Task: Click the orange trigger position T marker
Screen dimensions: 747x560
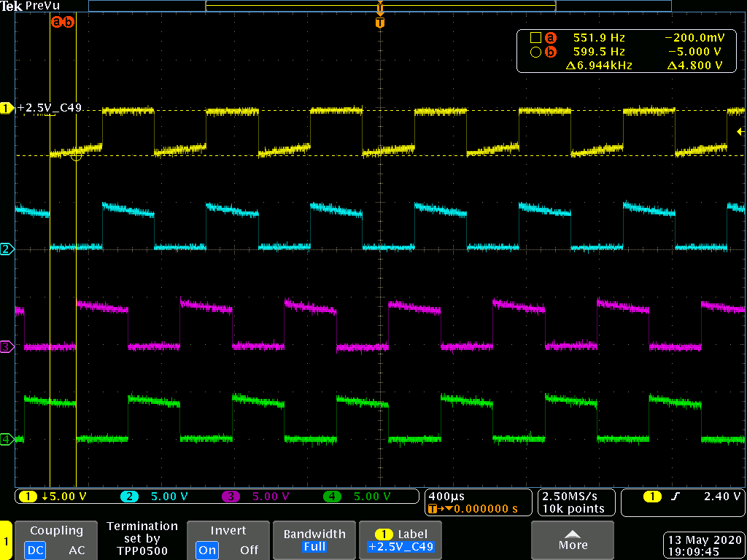Action: pyautogui.click(x=379, y=22)
